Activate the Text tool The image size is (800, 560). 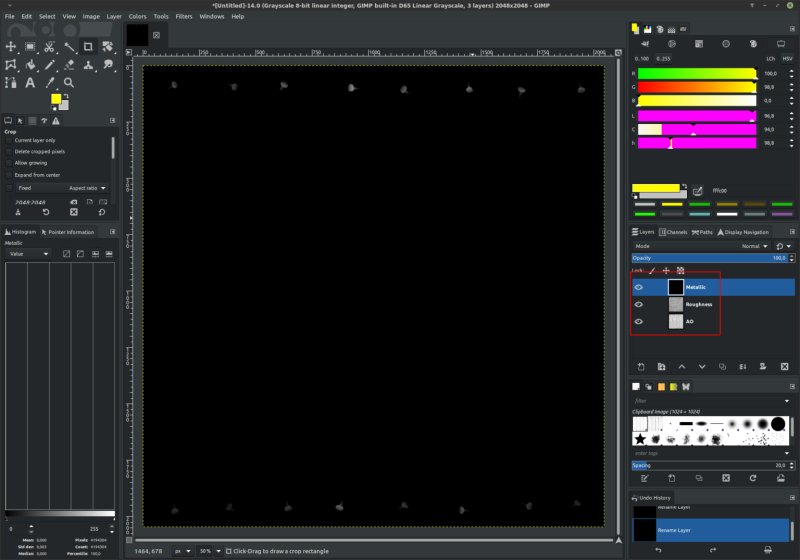(30, 83)
